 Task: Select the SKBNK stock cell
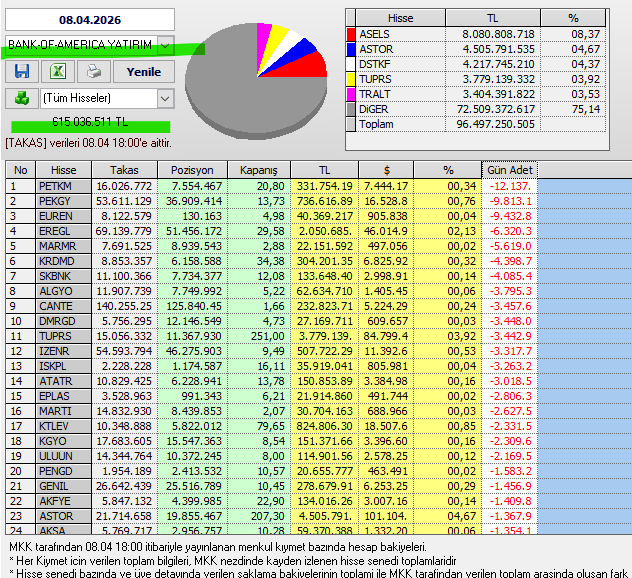pos(64,276)
